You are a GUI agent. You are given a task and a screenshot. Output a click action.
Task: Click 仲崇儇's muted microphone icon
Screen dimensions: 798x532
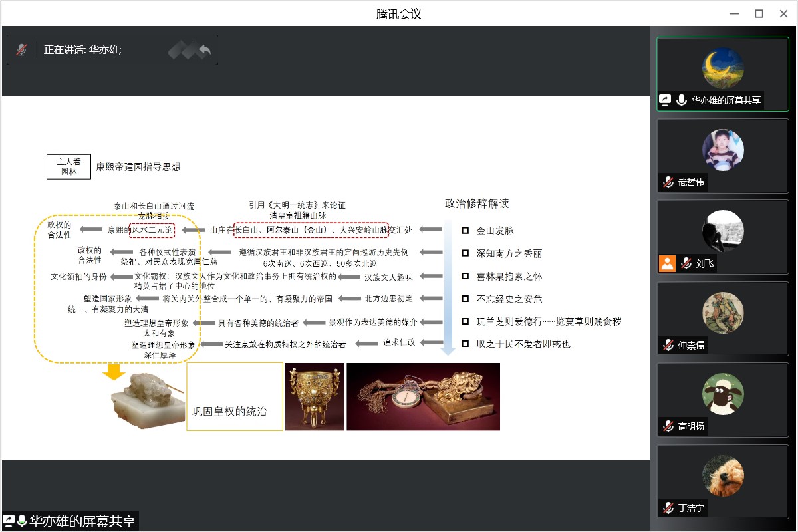pos(668,345)
